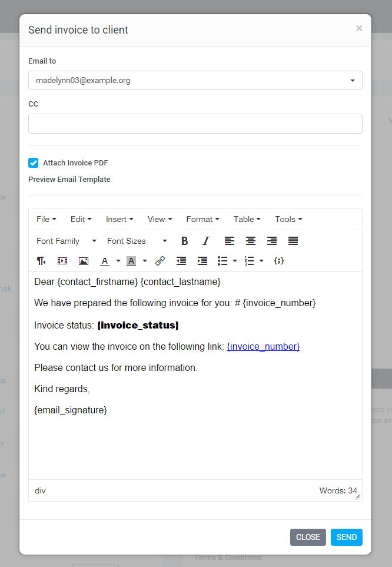Increase indent of the paragraph
392x567 pixels.
[202, 261]
